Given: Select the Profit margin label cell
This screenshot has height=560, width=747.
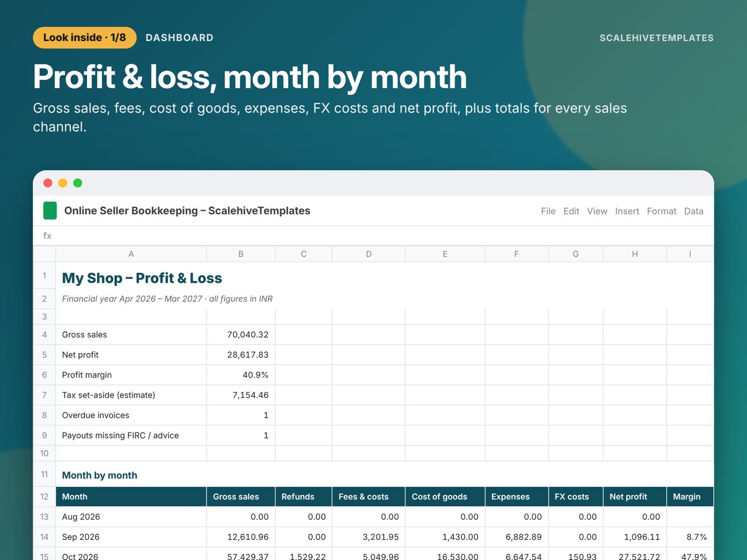Looking at the screenshot, I should pyautogui.click(x=131, y=375).
